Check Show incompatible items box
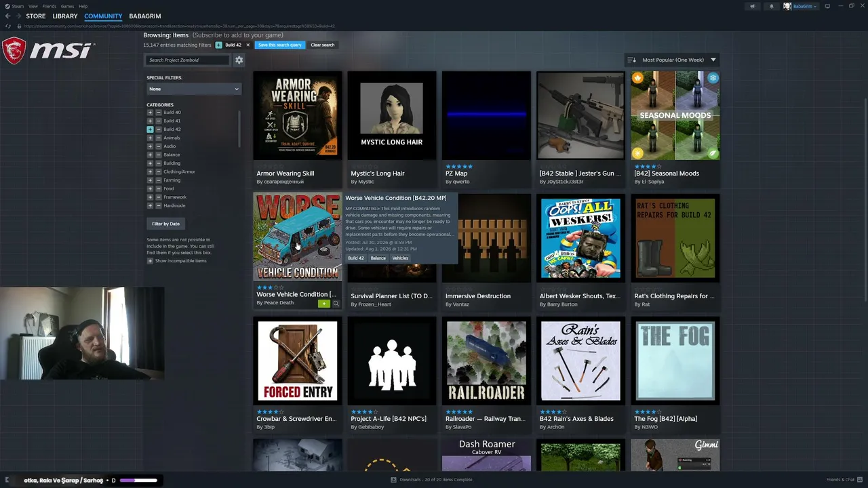The height and width of the screenshot is (488, 868). tap(150, 261)
